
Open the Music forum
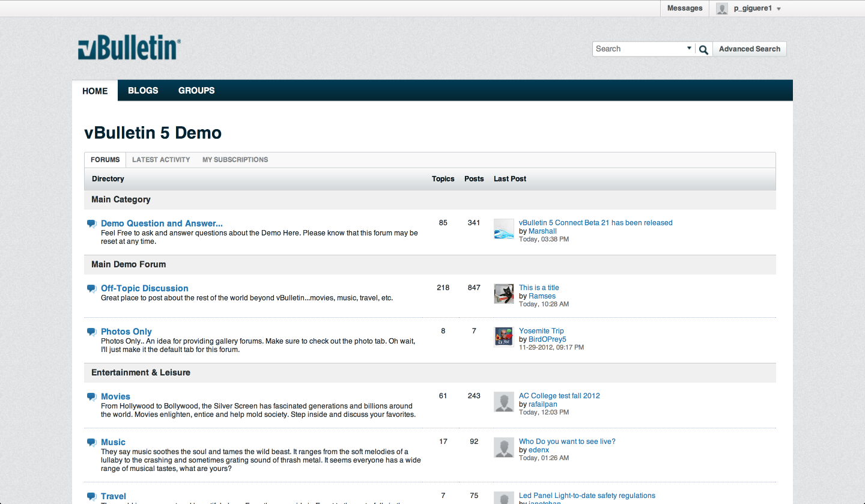pyautogui.click(x=113, y=442)
